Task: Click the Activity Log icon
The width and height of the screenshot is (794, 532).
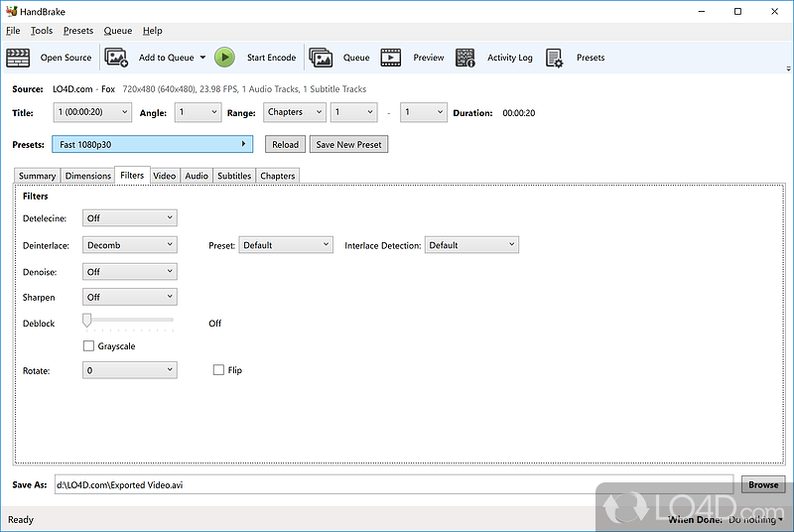Action: point(464,58)
